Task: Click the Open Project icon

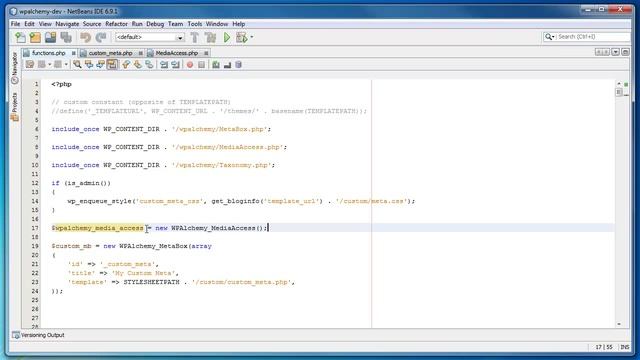Action: point(51,38)
